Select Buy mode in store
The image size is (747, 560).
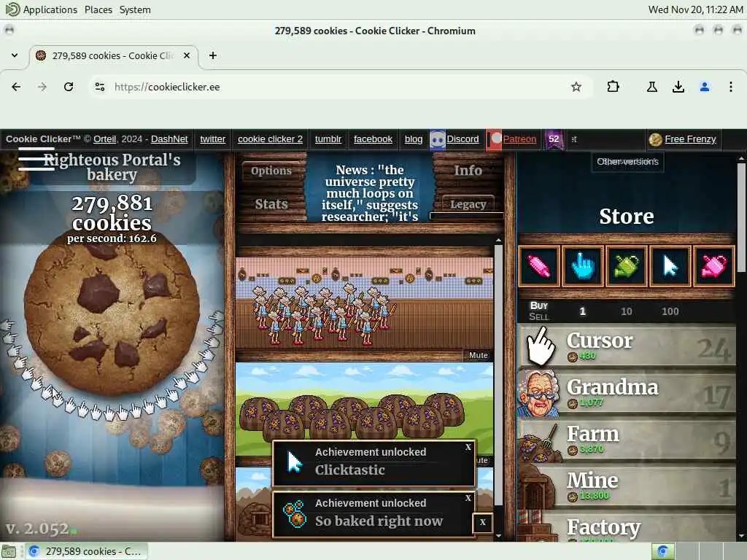[539, 306]
